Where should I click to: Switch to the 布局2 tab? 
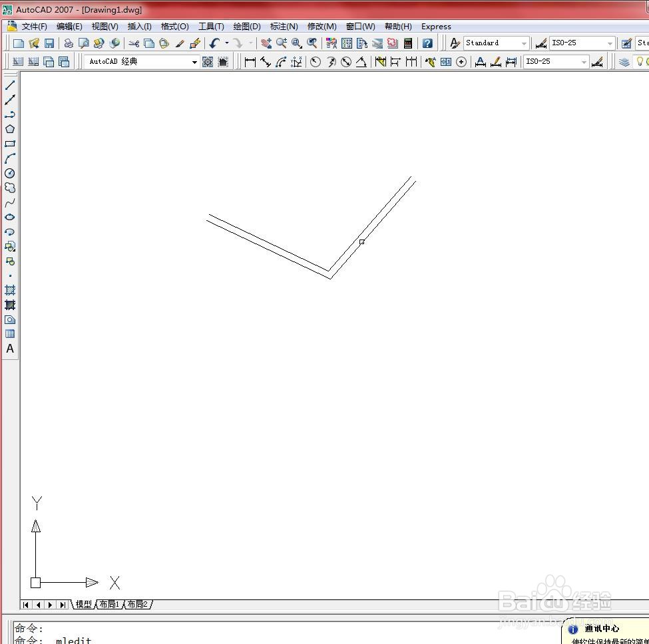point(137,604)
